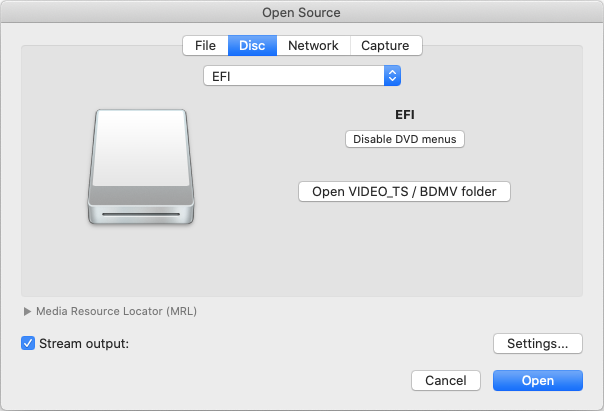Screen dimensions: 604x411
Task: Click the Open Source window title bar
Action: point(301,12)
